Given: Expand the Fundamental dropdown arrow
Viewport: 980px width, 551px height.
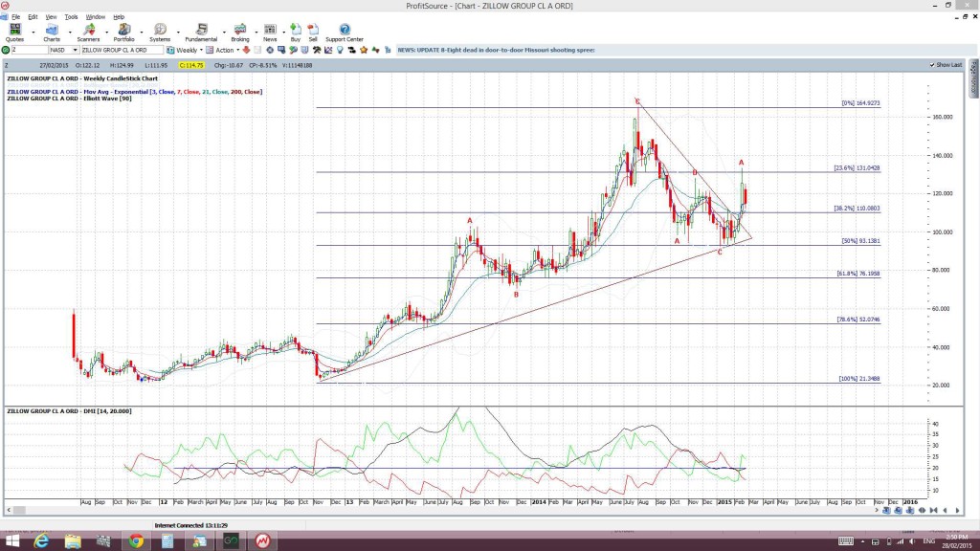Looking at the screenshot, I should [x=223, y=32].
